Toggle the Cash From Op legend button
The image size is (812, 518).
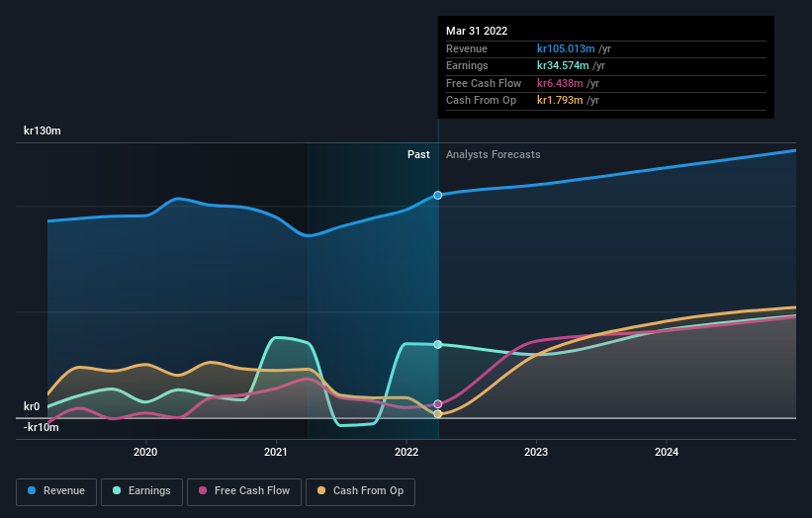(360, 491)
